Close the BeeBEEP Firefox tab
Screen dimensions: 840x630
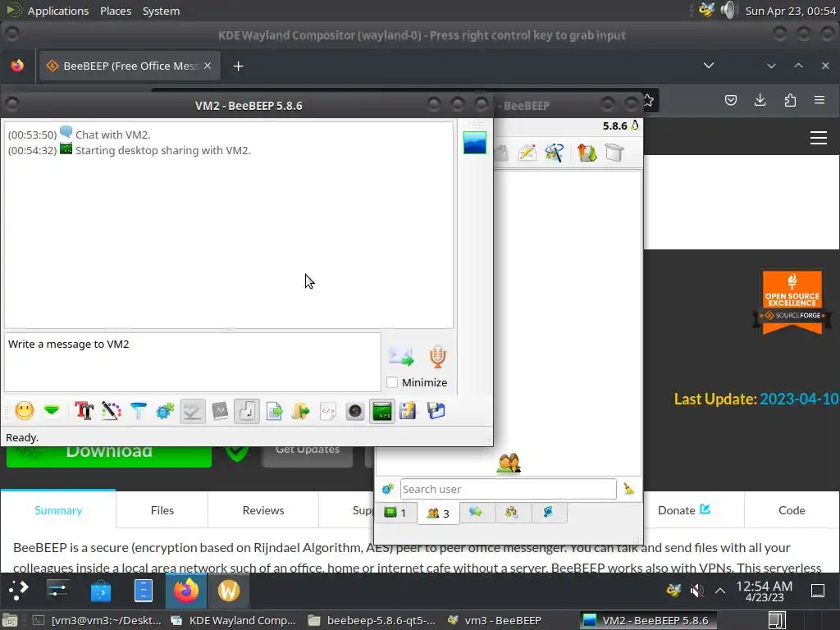pyautogui.click(x=208, y=66)
